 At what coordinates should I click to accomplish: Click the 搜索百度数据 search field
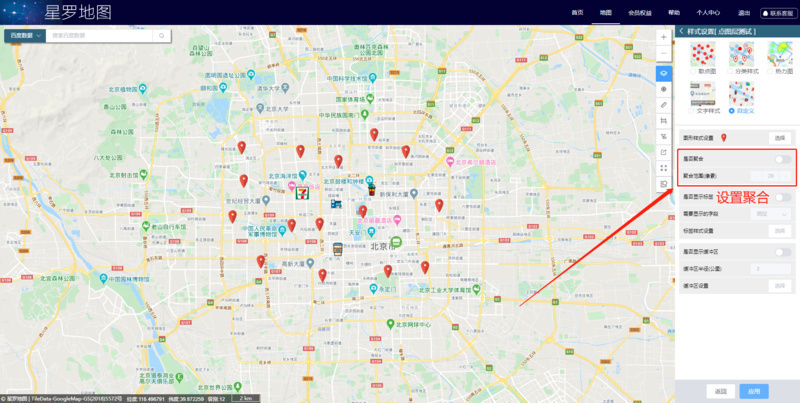[x=100, y=36]
